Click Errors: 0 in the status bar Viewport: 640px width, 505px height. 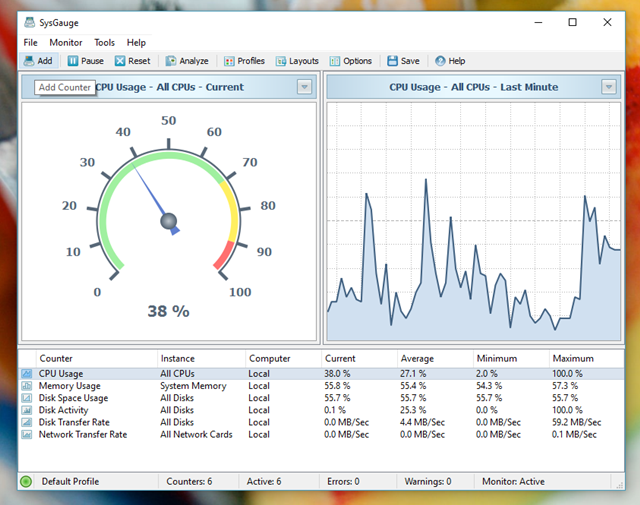343,482
